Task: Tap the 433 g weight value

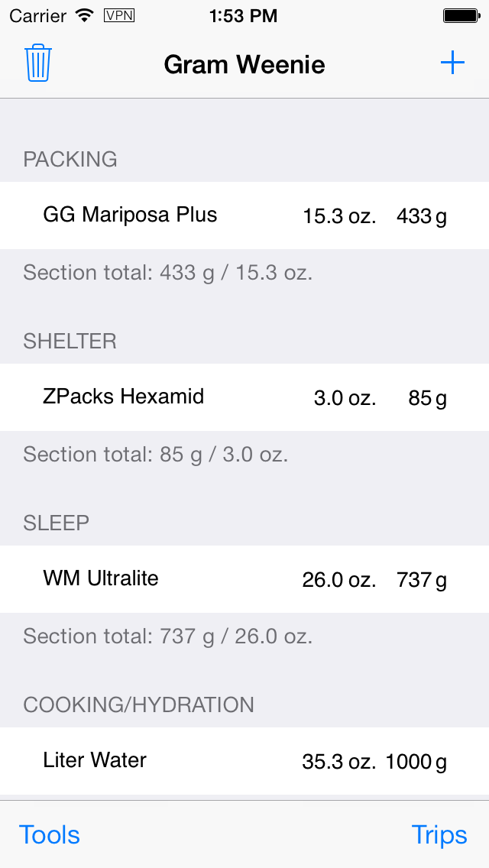Action: pos(421,217)
